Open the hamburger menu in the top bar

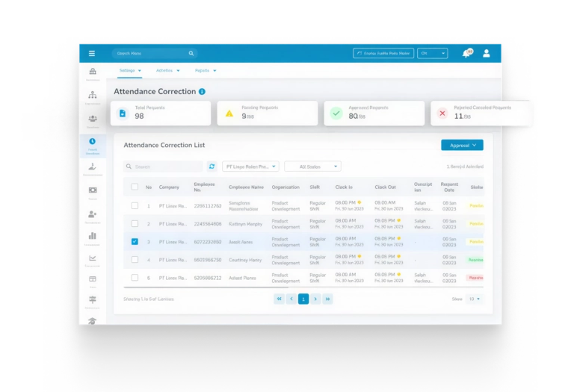click(x=92, y=53)
